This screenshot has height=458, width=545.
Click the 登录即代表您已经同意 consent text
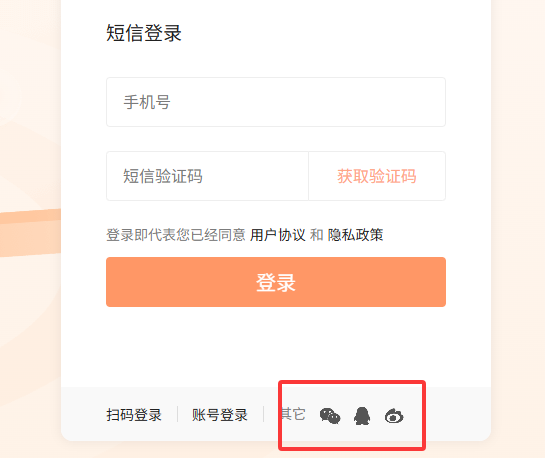pos(176,235)
